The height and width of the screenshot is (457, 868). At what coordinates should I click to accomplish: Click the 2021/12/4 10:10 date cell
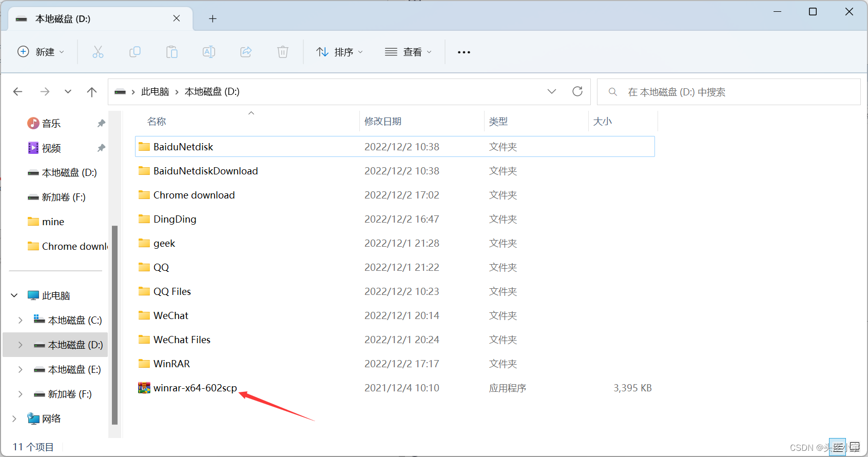click(x=402, y=388)
